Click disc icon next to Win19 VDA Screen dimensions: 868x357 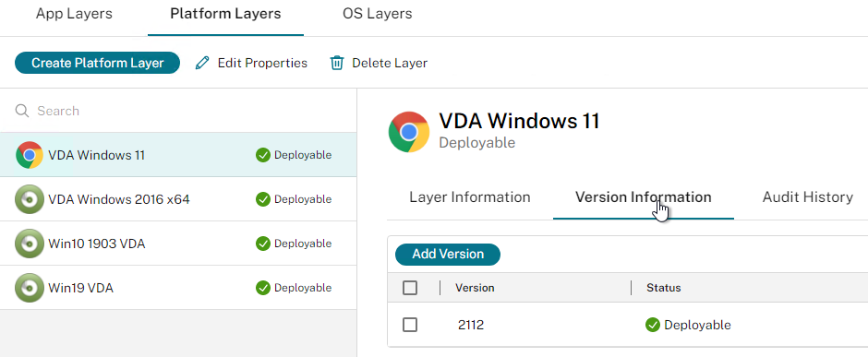[30, 288]
